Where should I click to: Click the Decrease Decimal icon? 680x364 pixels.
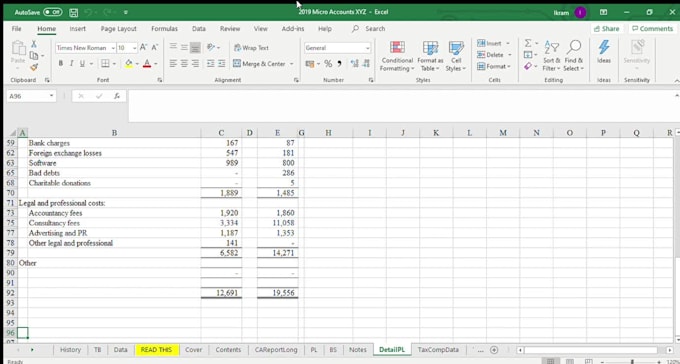coord(366,64)
